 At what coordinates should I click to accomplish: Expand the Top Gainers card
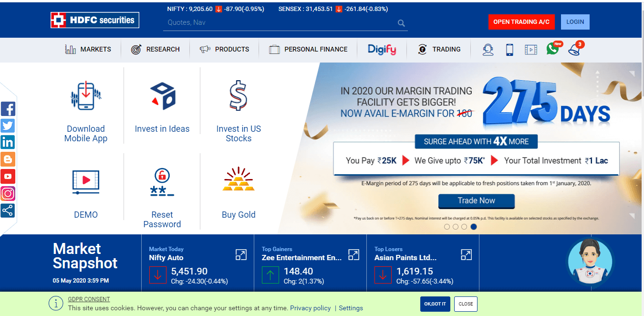353,254
